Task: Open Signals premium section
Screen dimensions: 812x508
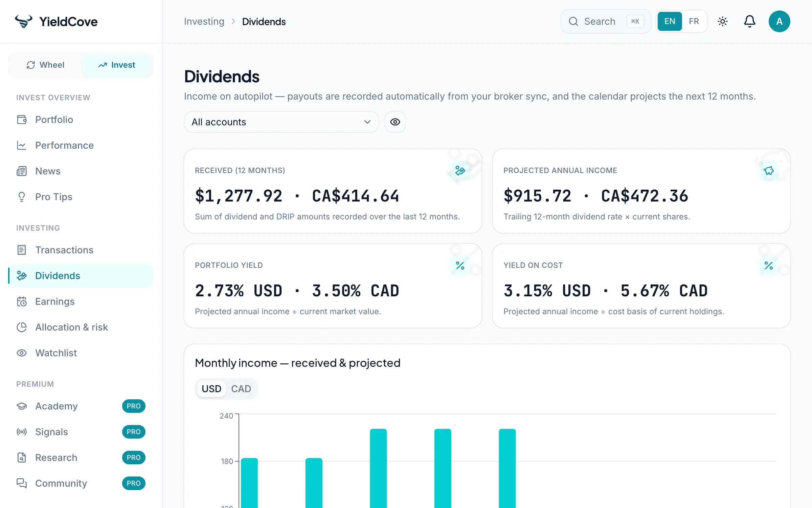Action: (x=81, y=432)
